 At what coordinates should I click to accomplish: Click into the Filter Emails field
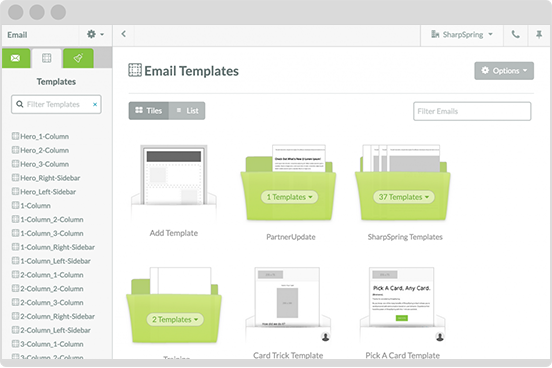point(472,111)
